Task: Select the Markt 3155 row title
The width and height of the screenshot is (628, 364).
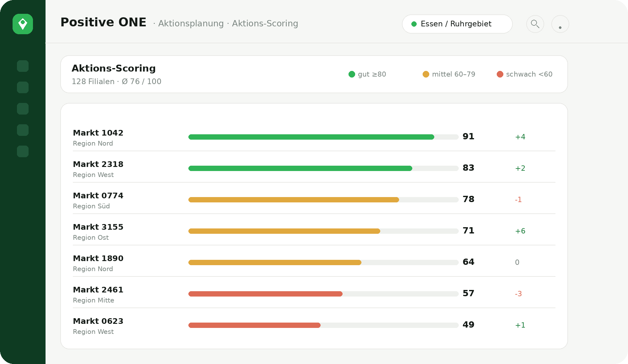Action: 98,227
